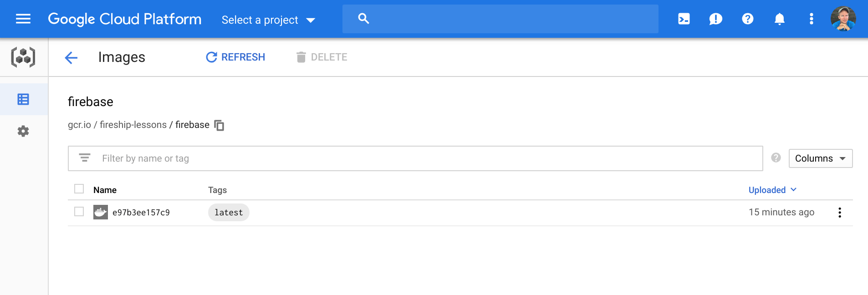Open the send feedback icon
868x295 pixels.
715,19
